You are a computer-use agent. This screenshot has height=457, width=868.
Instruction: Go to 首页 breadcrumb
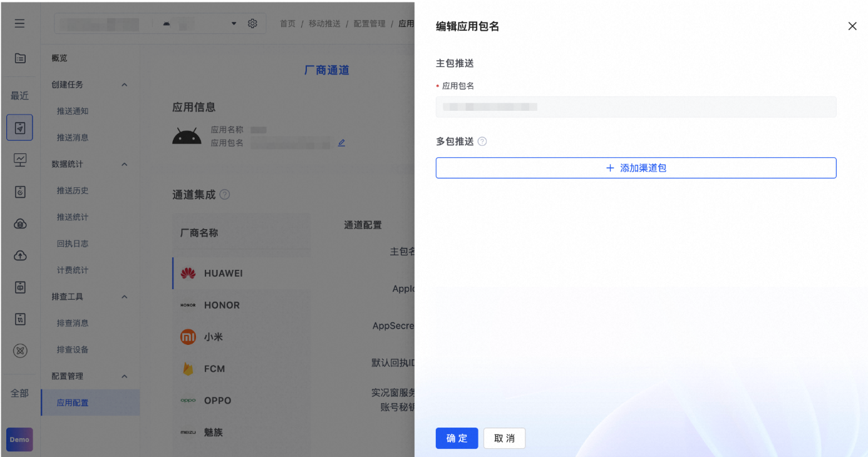287,24
